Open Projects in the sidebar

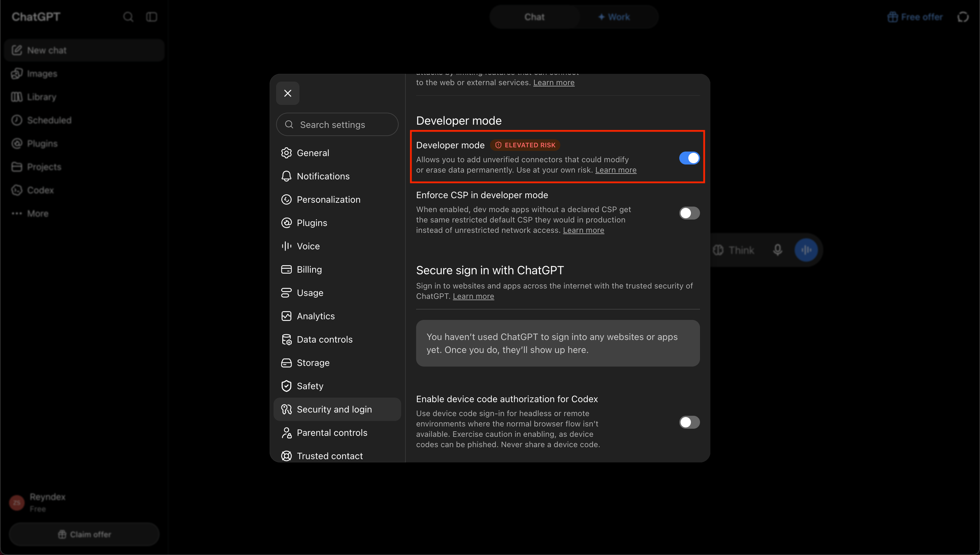click(x=84, y=166)
